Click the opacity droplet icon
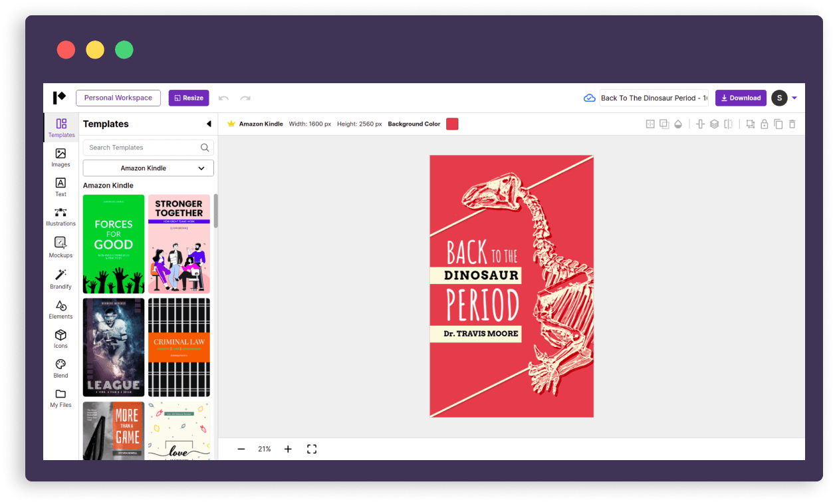835x504 pixels. tap(678, 124)
